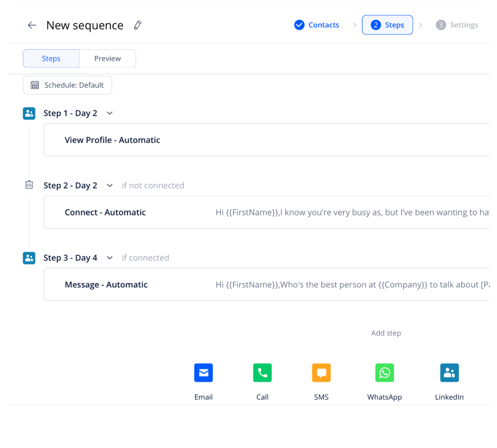
Task: Open the Schedule: Default button
Action: click(x=67, y=85)
